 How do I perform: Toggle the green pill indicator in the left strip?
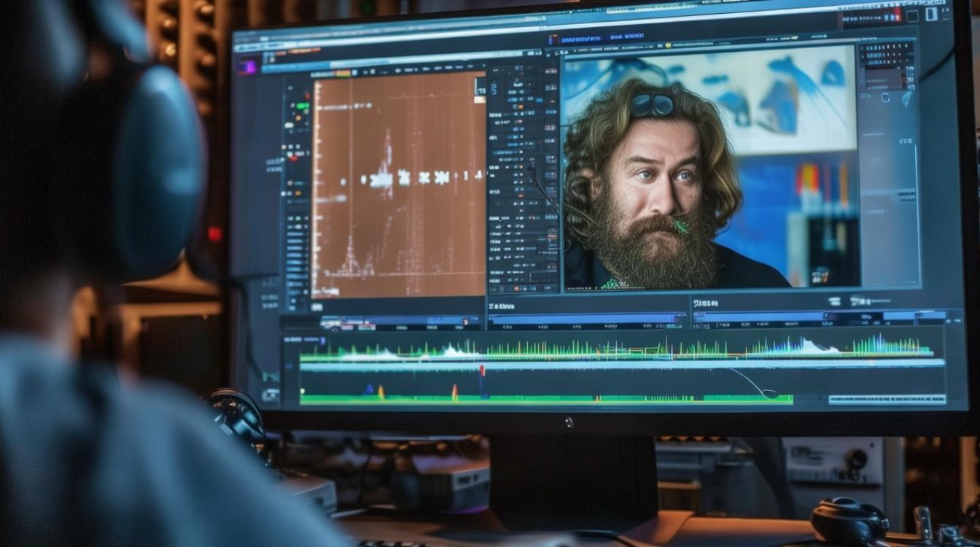click(302, 107)
